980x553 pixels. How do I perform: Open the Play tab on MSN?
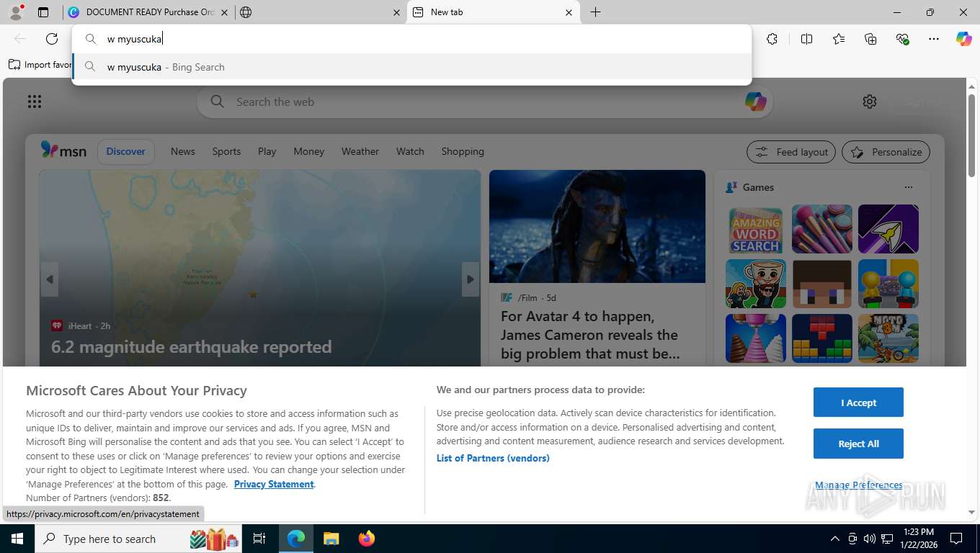click(x=267, y=151)
